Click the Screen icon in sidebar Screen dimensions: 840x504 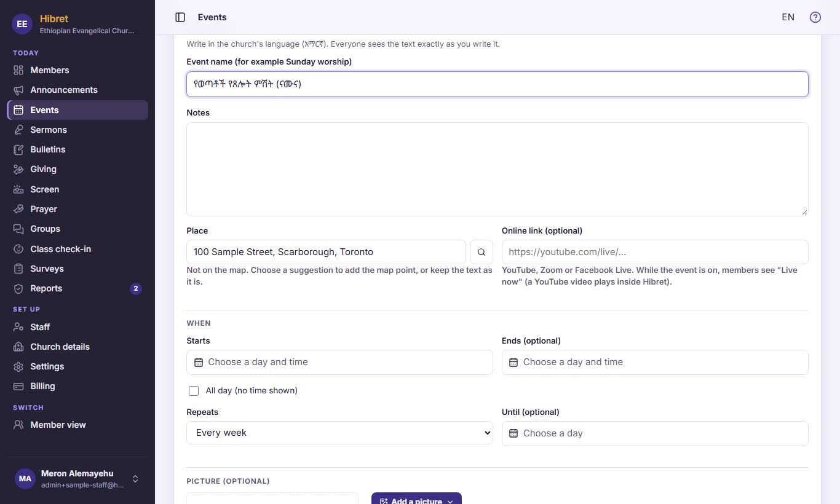coord(18,189)
